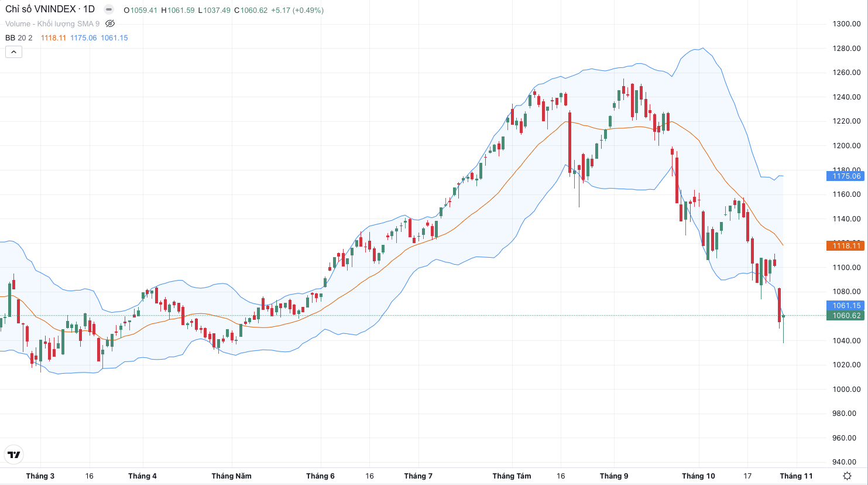Viewport: 868px width, 485px height.
Task: Click the 1000.00 price axis label
Action: [846, 390]
